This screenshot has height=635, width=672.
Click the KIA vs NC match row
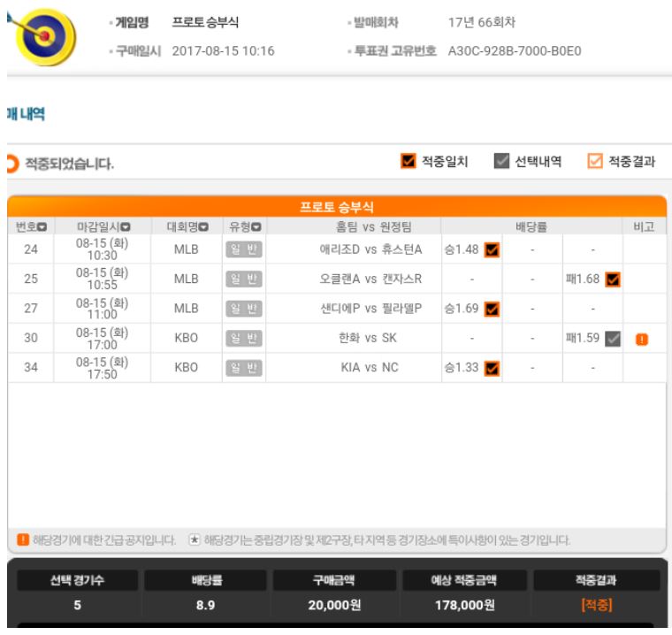[337, 368]
